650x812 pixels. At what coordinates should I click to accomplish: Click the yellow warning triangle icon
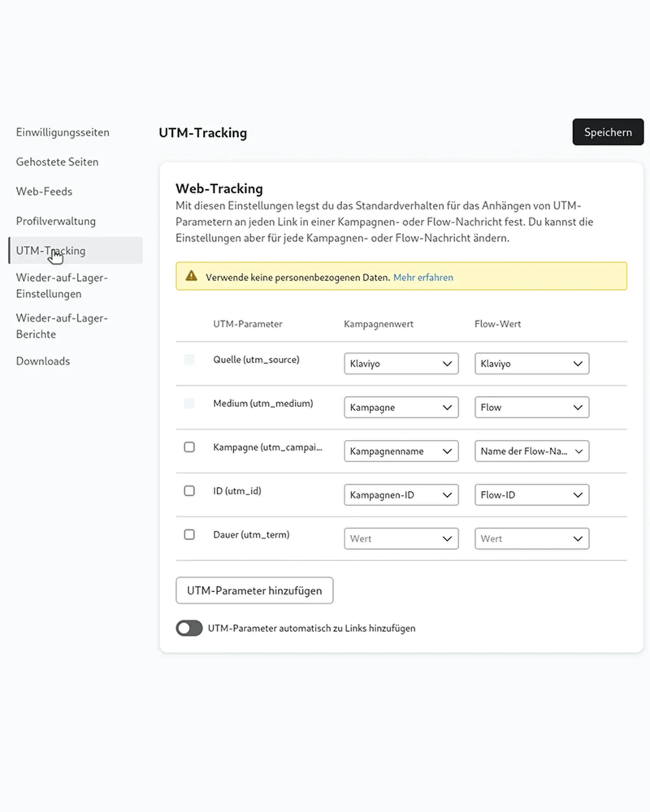(x=191, y=277)
